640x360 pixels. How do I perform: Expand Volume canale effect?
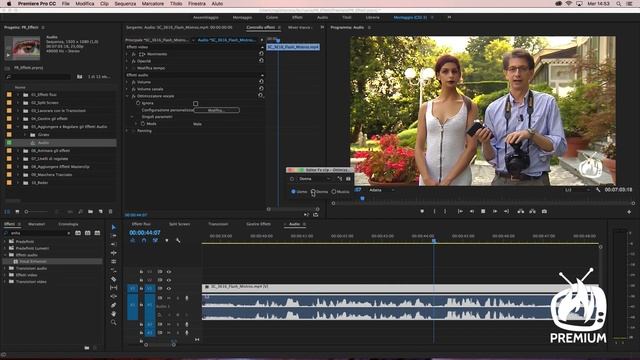[x=127, y=89]
